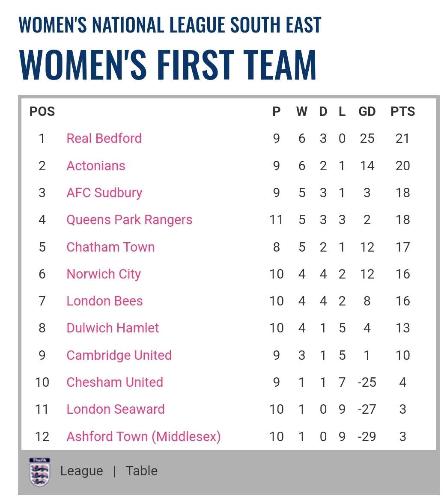Screen dimensions: 447x504
Task: Click the Women's National League South East title
Action: 170,25
